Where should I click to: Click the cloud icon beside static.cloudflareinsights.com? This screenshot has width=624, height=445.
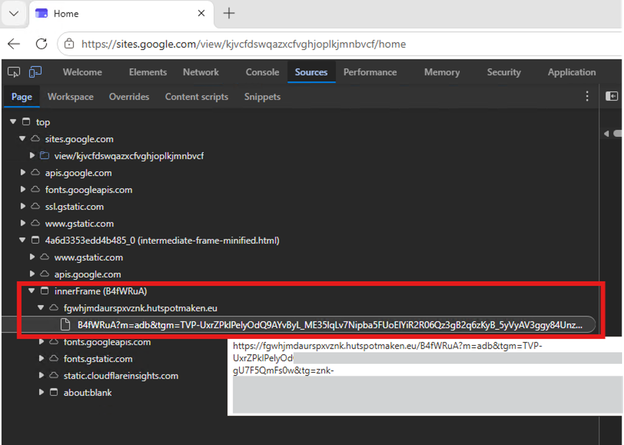(x=54, y=375)
